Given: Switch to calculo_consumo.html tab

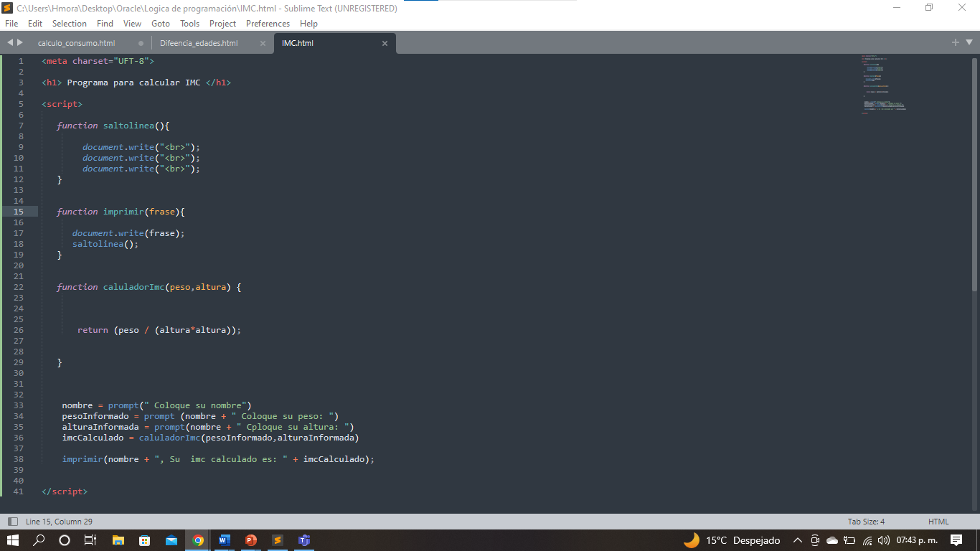Looking at the screenshot, I should pyautogui.click(x=77, y=43).
